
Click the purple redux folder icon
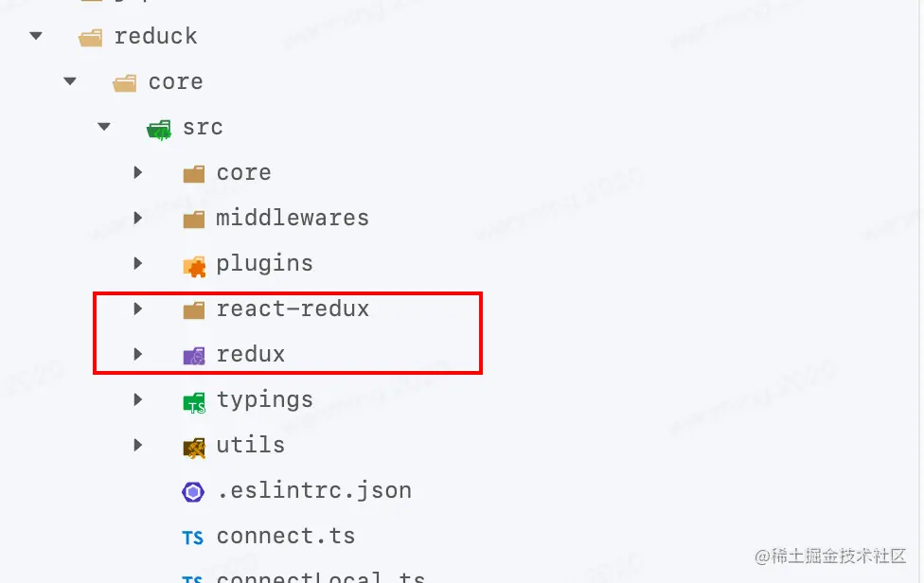(193, 354)
